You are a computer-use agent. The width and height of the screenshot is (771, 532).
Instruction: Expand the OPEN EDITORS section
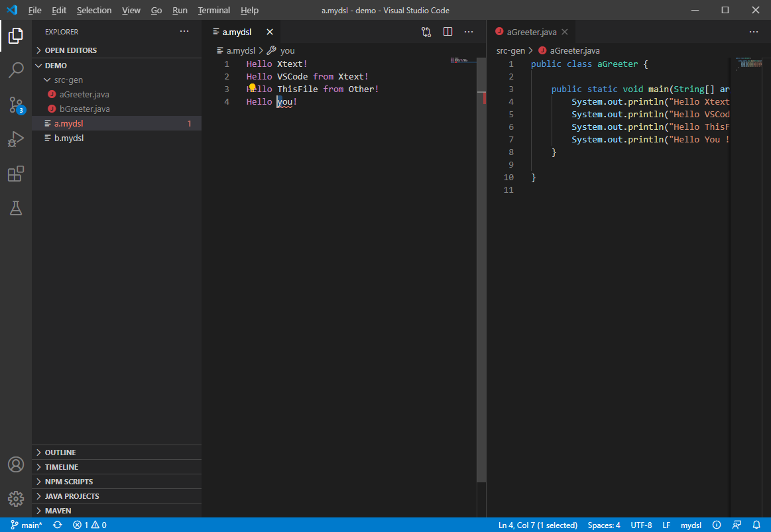click(x=70, y=50)
